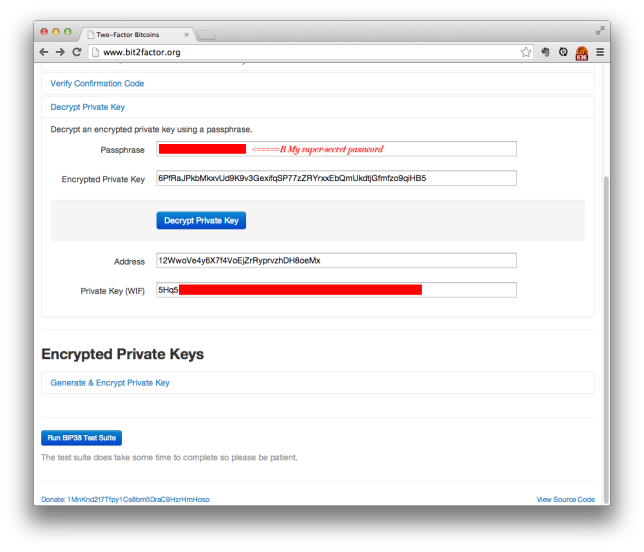Click the browser forward arrow
644x552 pixels.
pos(60,52)
